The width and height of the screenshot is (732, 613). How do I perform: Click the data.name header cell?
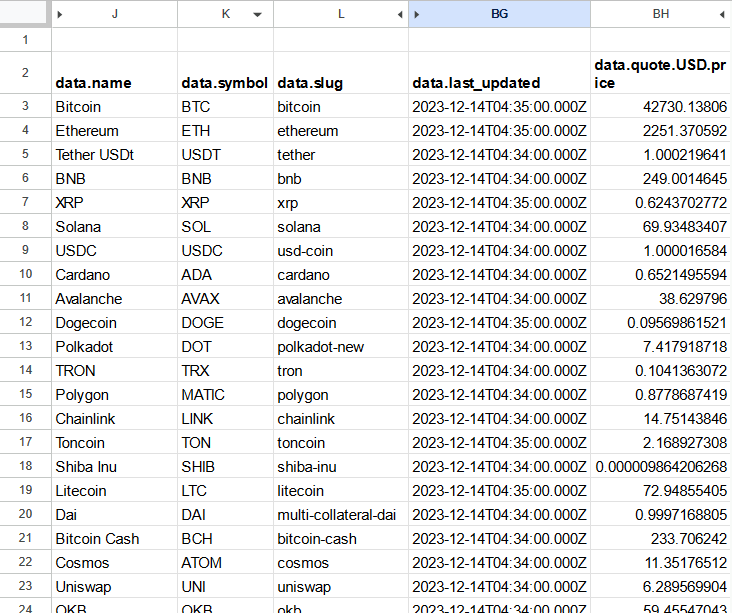(114, 73)
